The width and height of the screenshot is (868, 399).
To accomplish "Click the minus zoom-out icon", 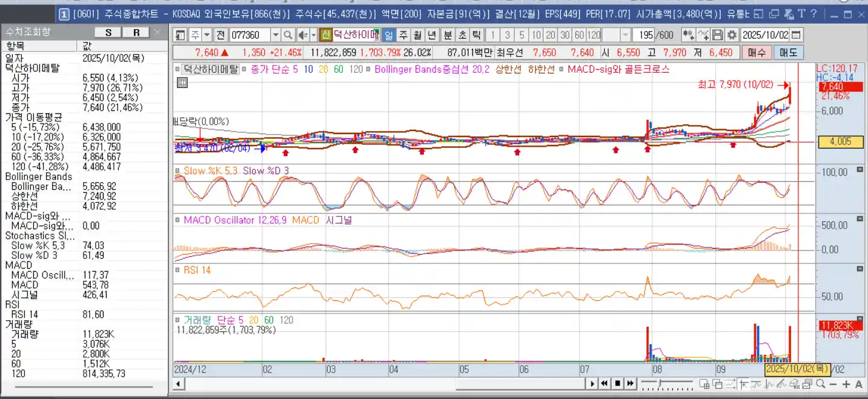I will pyautogui.click(x=833, y=384).
